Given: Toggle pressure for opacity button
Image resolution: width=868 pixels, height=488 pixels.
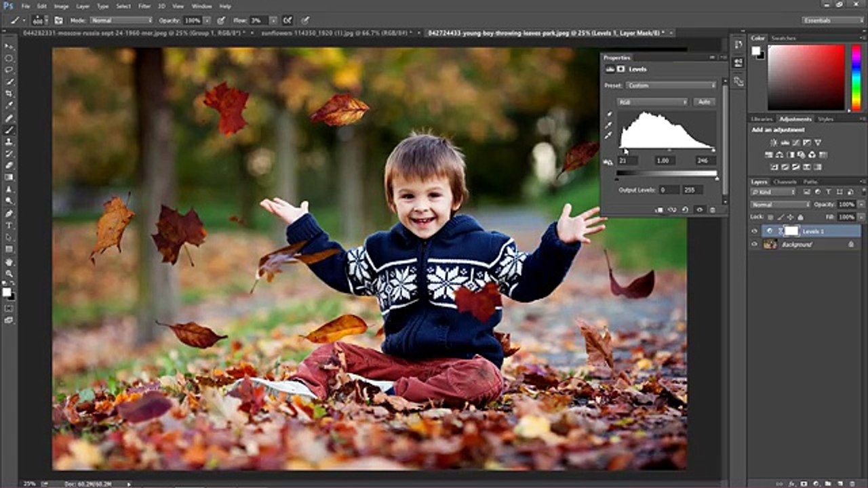Looking at the screenshot, I should 221,20.
